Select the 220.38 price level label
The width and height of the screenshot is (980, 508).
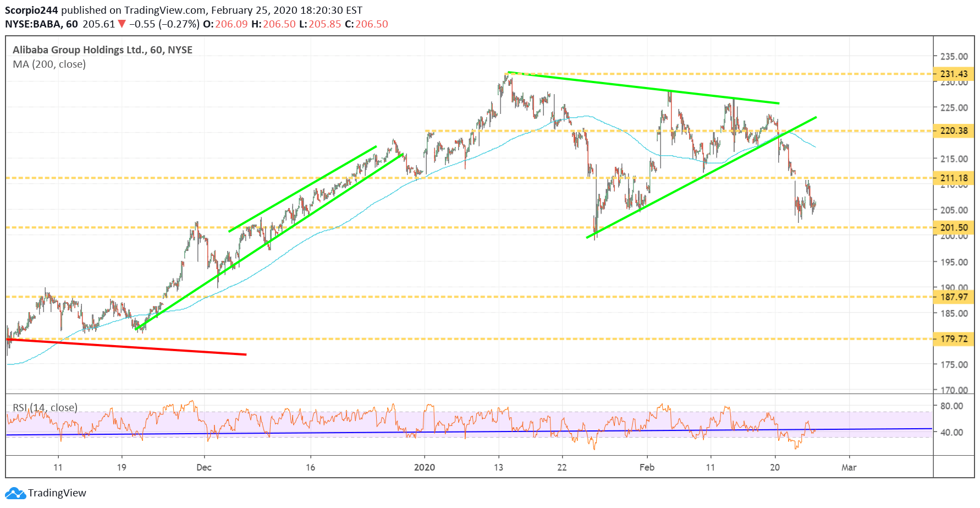coord(954,131)
